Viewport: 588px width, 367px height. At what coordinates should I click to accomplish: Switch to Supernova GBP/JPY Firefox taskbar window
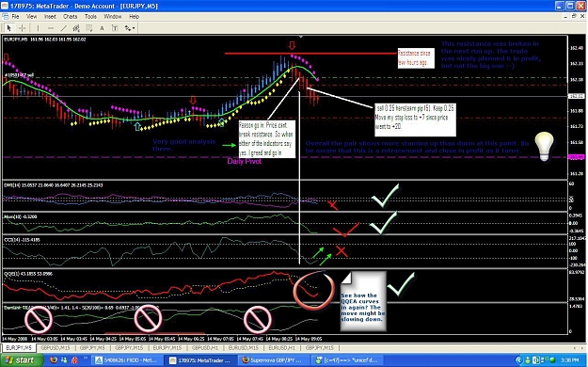(x=274, y=360)
